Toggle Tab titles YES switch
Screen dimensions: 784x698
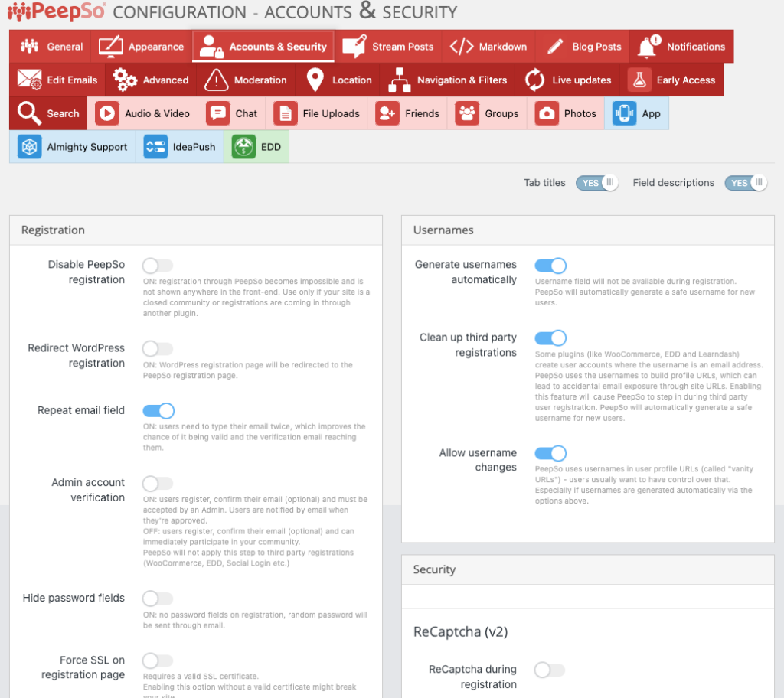click(x=597, y=183)
